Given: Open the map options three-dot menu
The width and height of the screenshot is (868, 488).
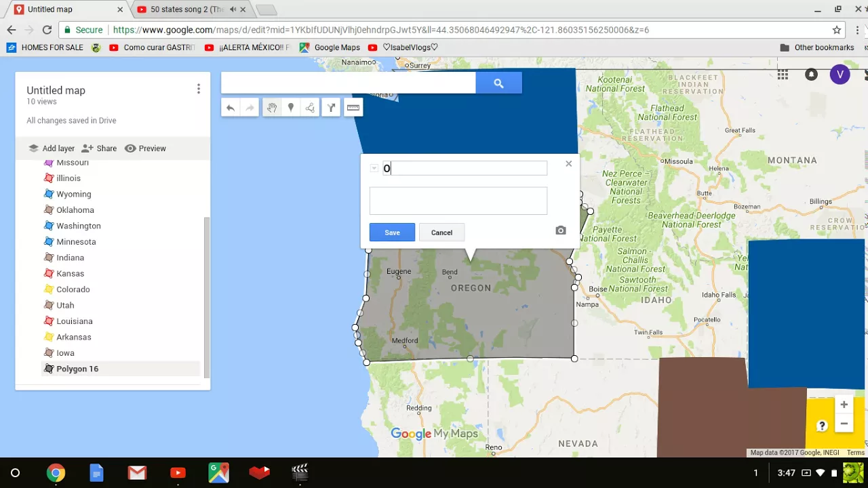Looking at the screenshot, I should click(x=198, y=89).
